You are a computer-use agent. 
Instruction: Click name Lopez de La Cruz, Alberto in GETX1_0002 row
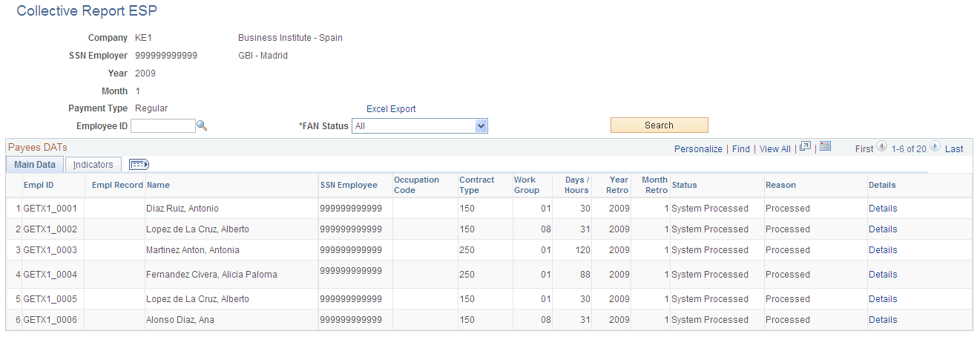197,229
